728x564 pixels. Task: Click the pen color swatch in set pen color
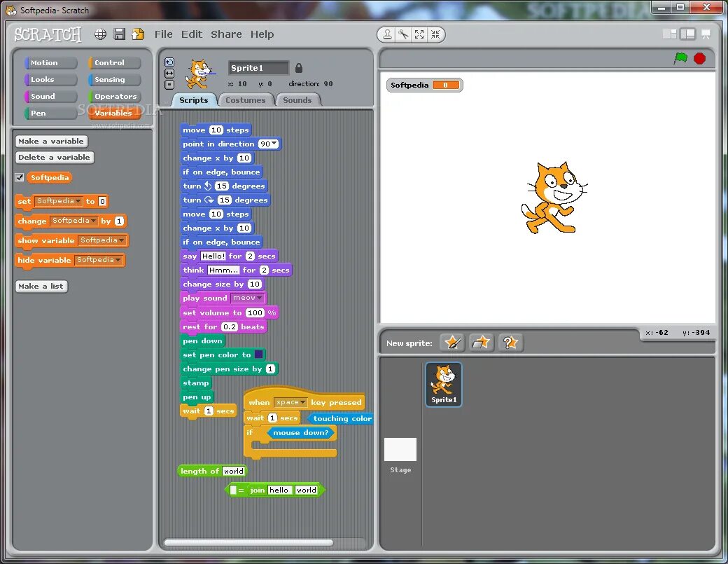pos(258,355)
